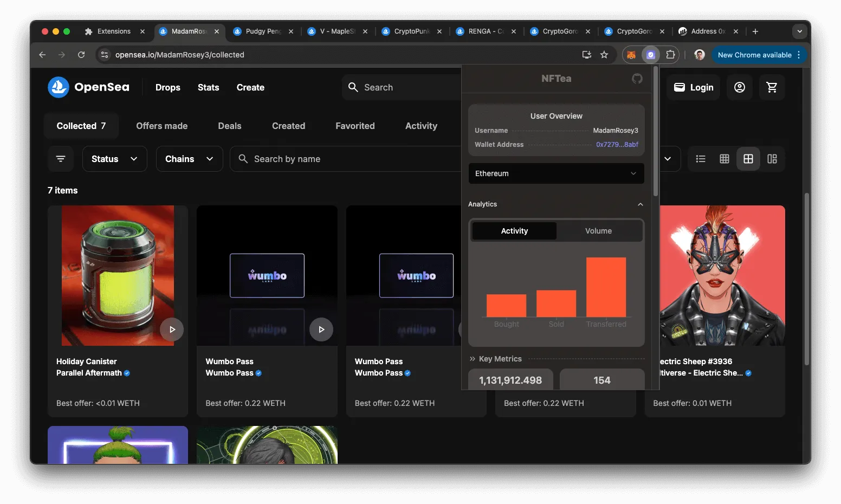The image size is (841, 504).
Task: Click the Transferred bar in chart
Action: point(606,287)
